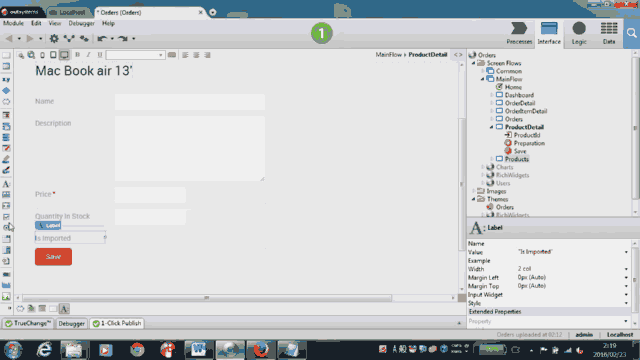
Task: Switch to the Logic layer tab
Action: pos(579,33)
